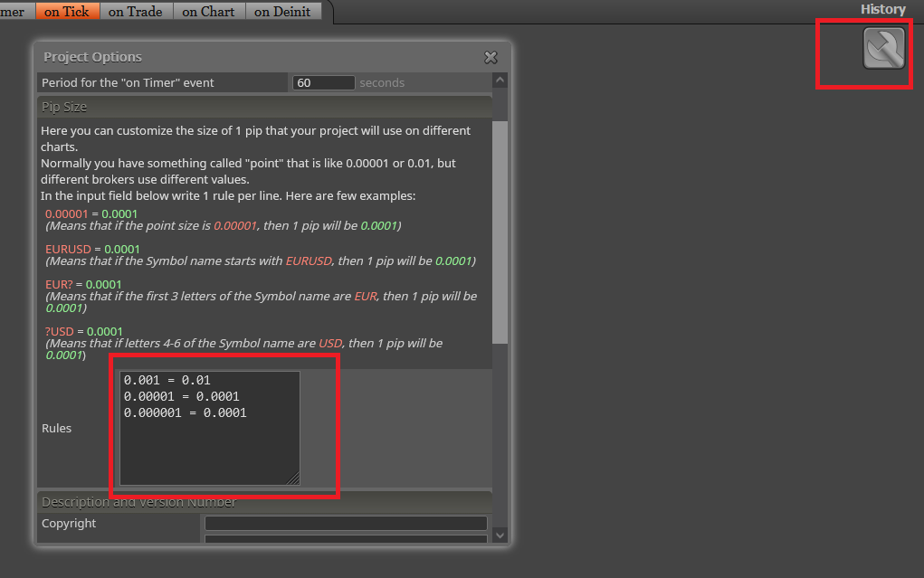The image size is (924, 578).
Task: Switch to the on Deinit tab
Action: pyautogui.click(x=283, y=11)
